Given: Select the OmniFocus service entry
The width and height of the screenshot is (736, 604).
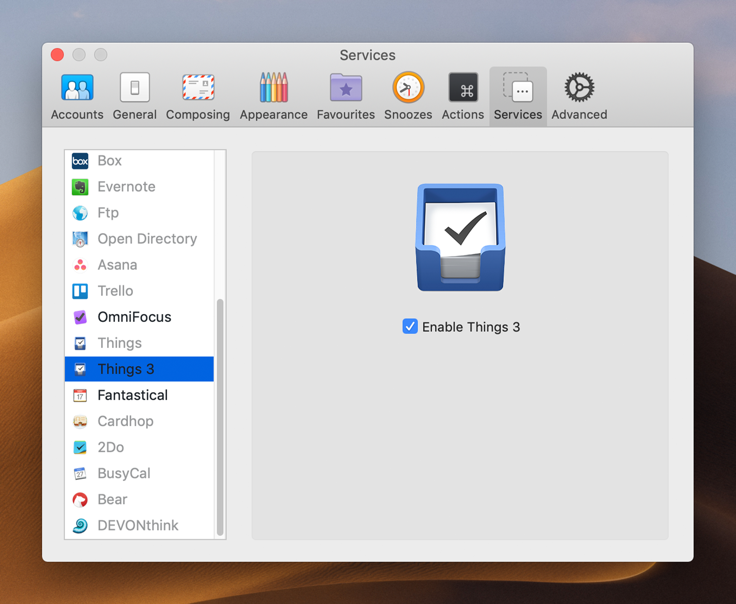Looking at the screenshot, I should coord(139,317).
